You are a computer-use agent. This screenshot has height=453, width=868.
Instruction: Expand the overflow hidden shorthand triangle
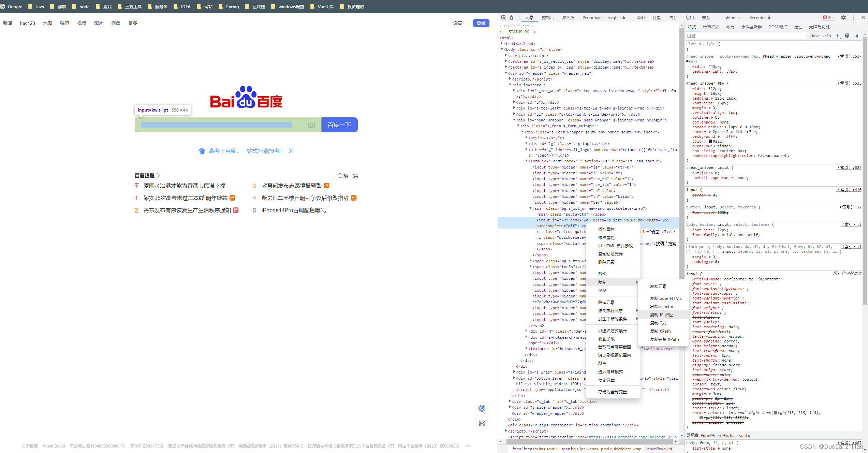[715, 146]
